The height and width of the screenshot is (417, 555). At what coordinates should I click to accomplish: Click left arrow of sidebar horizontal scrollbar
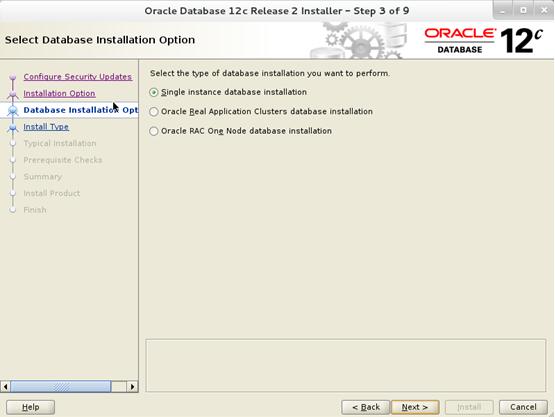(x=5, y=387)
